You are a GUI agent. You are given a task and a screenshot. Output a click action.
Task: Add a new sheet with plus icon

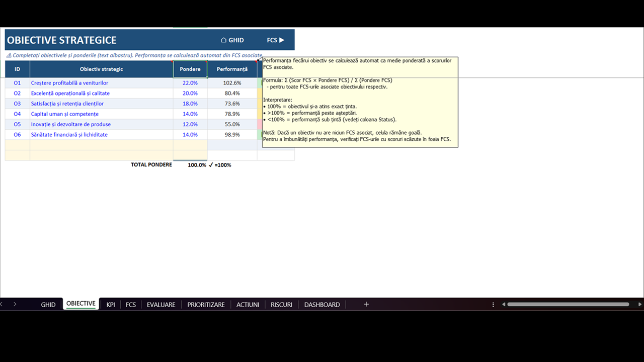[x=366, y=304]
